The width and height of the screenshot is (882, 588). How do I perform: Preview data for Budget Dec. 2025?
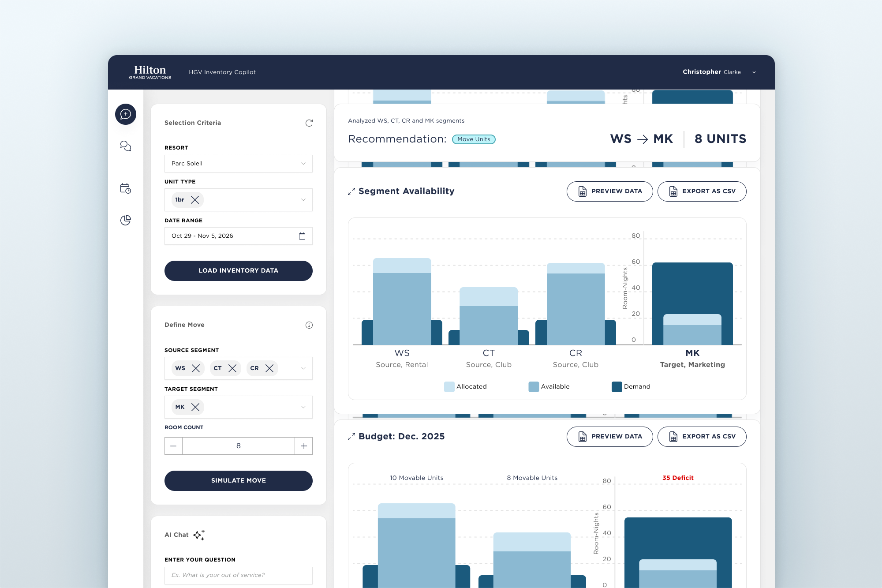click(x=609, y=437)
